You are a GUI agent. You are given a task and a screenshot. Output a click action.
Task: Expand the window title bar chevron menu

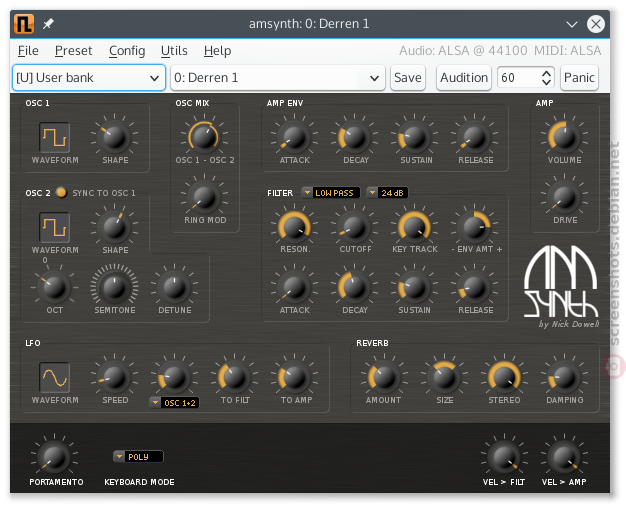(x=572, y=24)
